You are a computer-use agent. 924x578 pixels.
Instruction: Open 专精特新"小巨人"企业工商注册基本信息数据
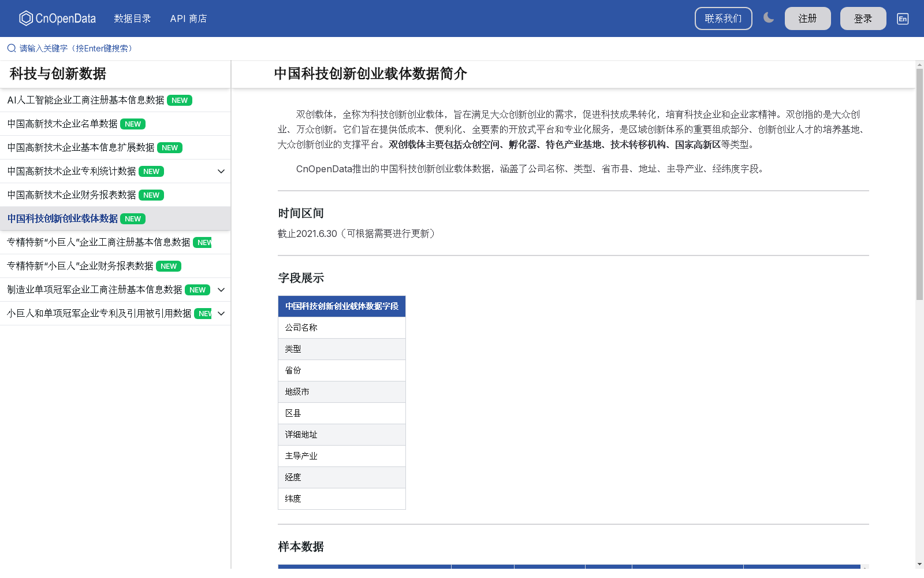click(99, 242)
